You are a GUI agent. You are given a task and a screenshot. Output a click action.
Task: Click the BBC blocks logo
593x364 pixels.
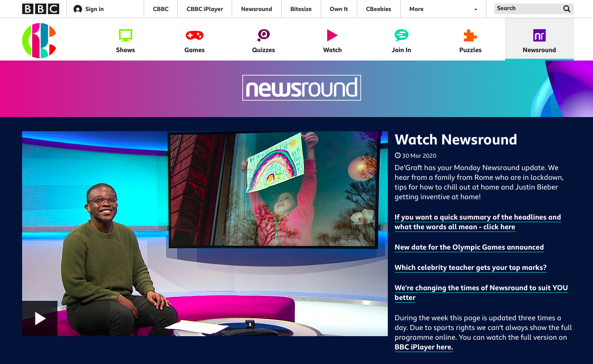pos(41,9)
